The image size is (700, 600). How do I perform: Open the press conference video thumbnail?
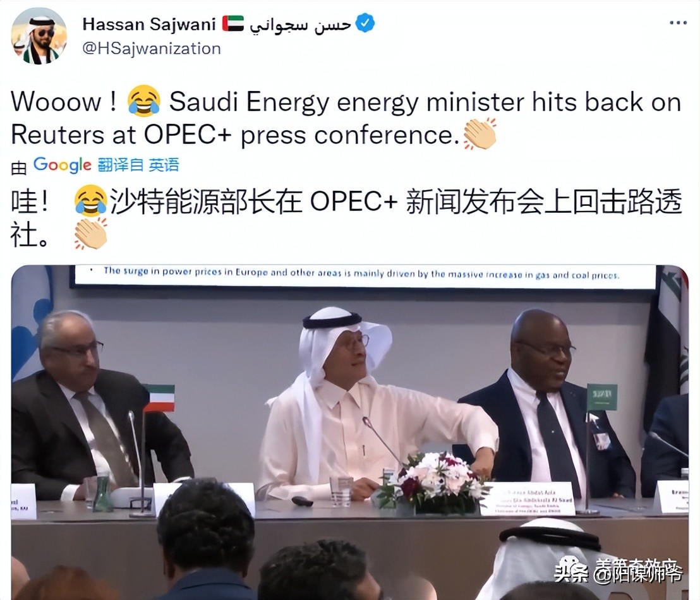pos(350,432)
